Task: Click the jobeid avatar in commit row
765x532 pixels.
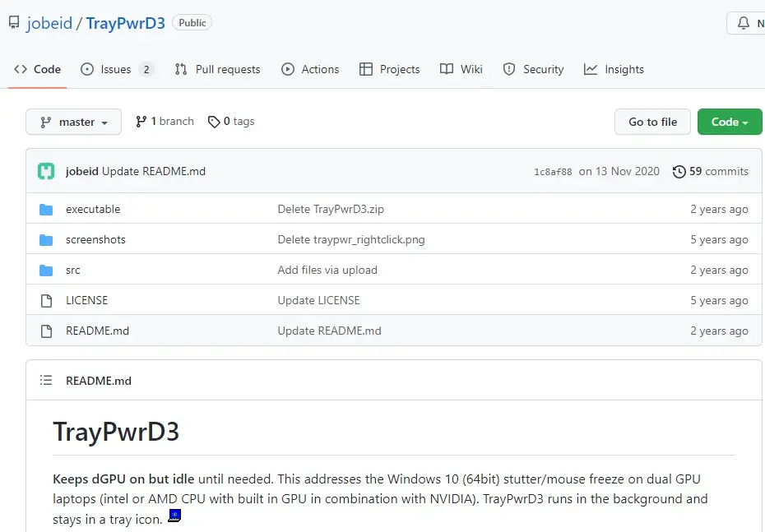Action: tap(46, 171)
